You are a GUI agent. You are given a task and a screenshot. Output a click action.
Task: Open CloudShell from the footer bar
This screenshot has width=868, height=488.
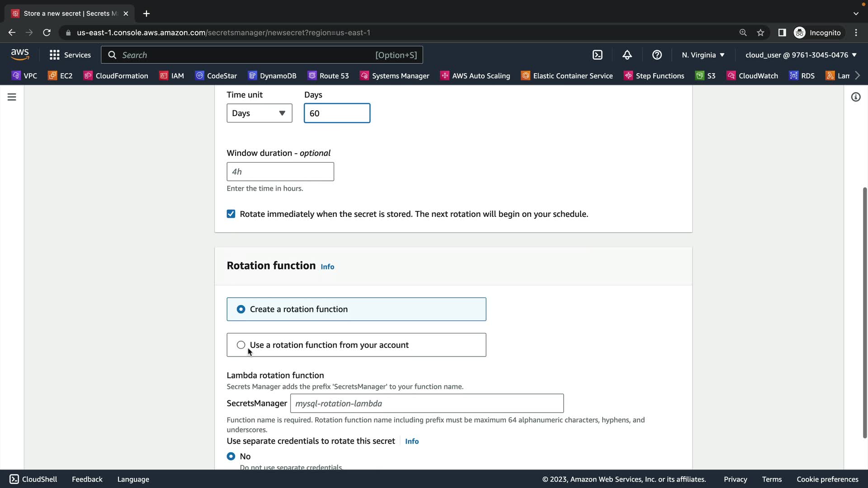(x=33, y=479)
